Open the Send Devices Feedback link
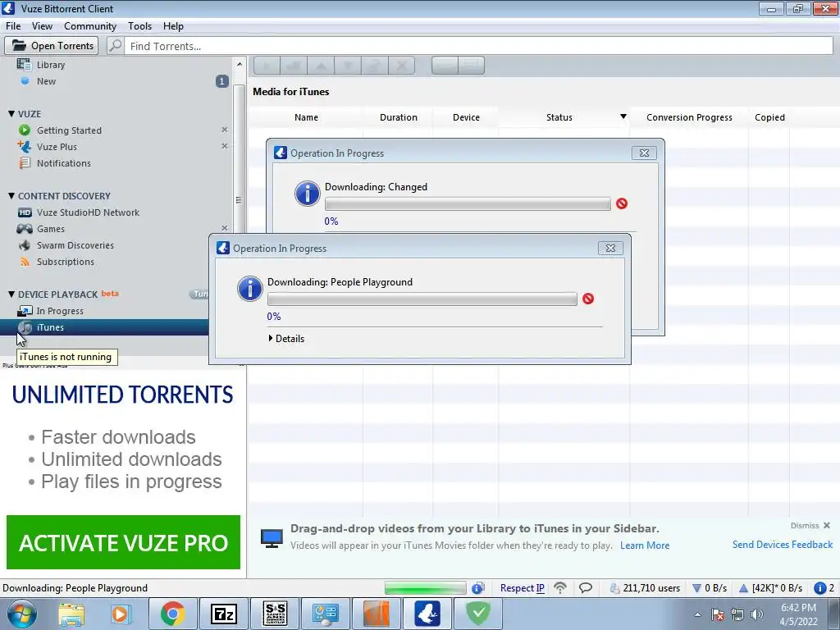This screenshot has height=630, width=840. (x=782, y=545)
